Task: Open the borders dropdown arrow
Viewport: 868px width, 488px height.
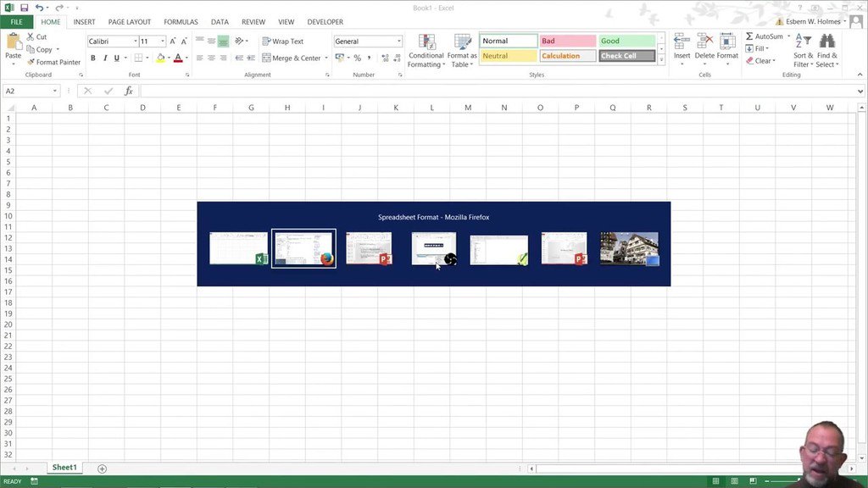Action: (147, 58)
